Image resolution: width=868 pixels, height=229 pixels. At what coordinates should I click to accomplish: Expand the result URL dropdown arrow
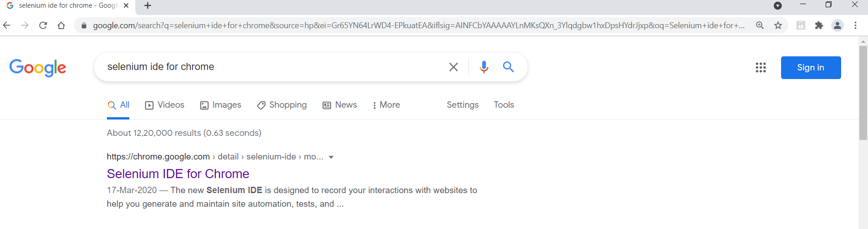331,157
